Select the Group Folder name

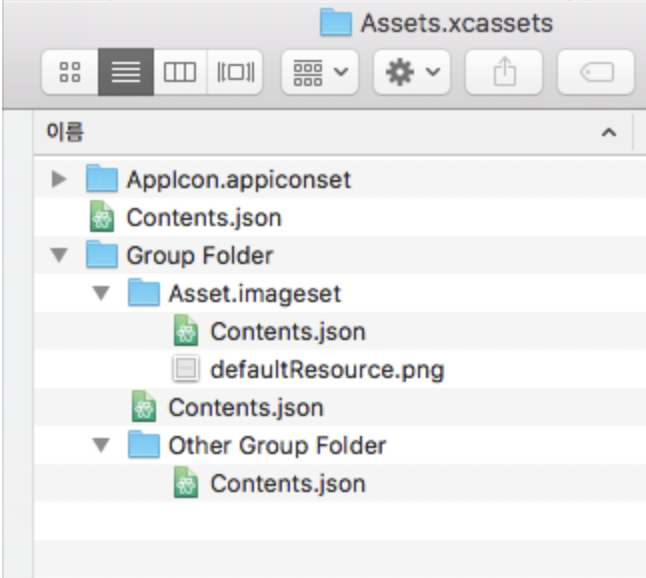tap(200, 255)
